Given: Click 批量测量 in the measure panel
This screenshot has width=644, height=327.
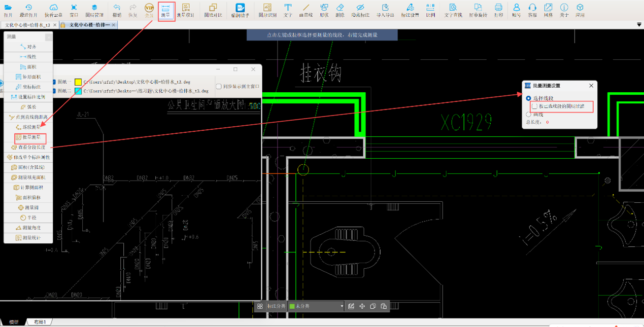Looking at the screenshot, I should (x=31, y=137).
